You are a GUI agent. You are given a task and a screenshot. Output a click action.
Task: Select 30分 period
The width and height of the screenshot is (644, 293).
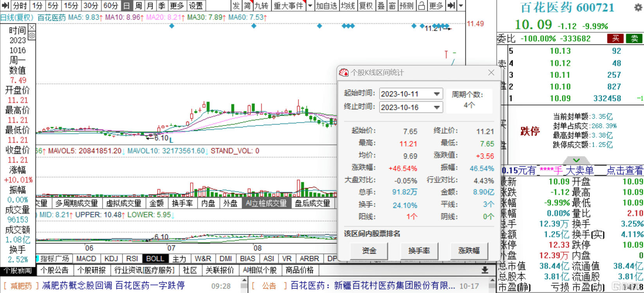[91, 5]
